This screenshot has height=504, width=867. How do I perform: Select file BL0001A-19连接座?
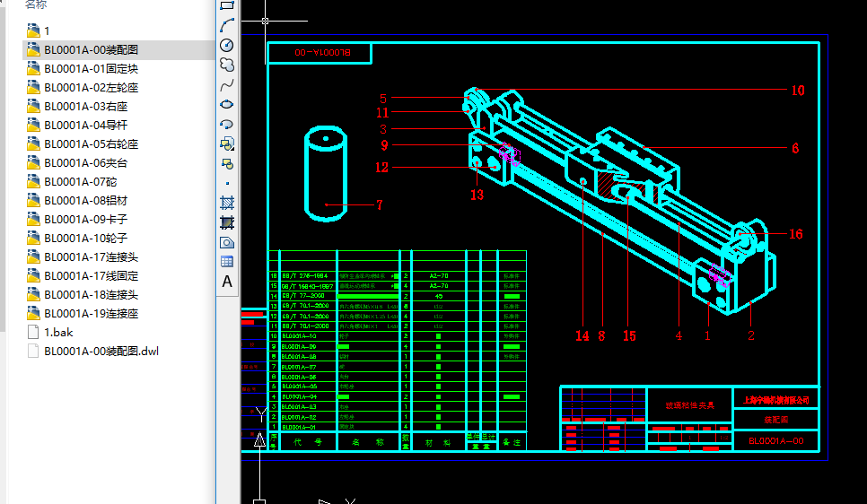(x=92, y=313)
